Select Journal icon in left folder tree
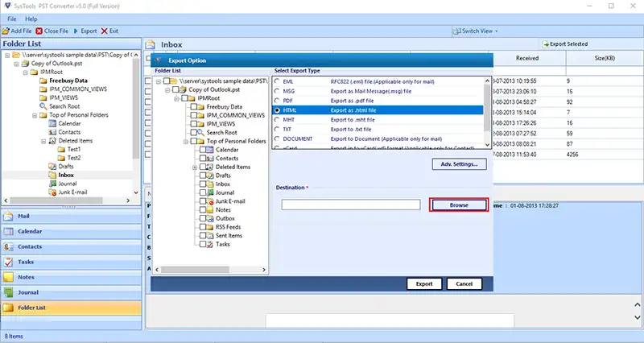This screenshot has height=343, width=644. pyautogui.click(x=52, y=184)
